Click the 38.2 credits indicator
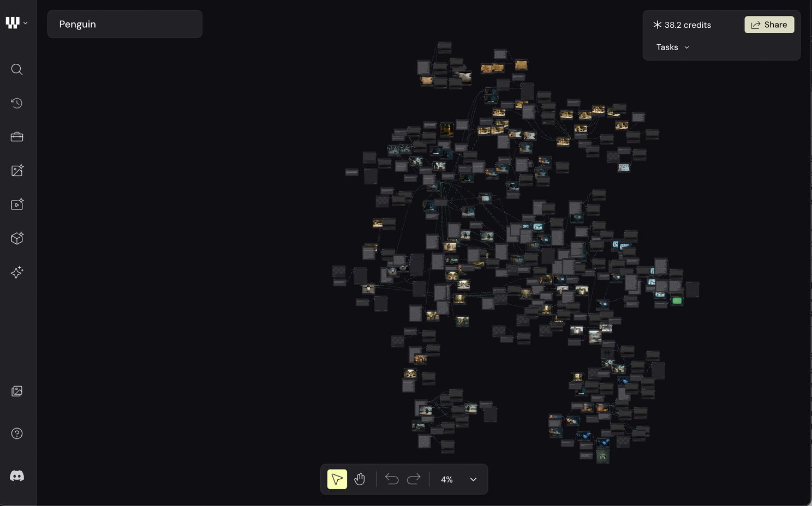 682,25
